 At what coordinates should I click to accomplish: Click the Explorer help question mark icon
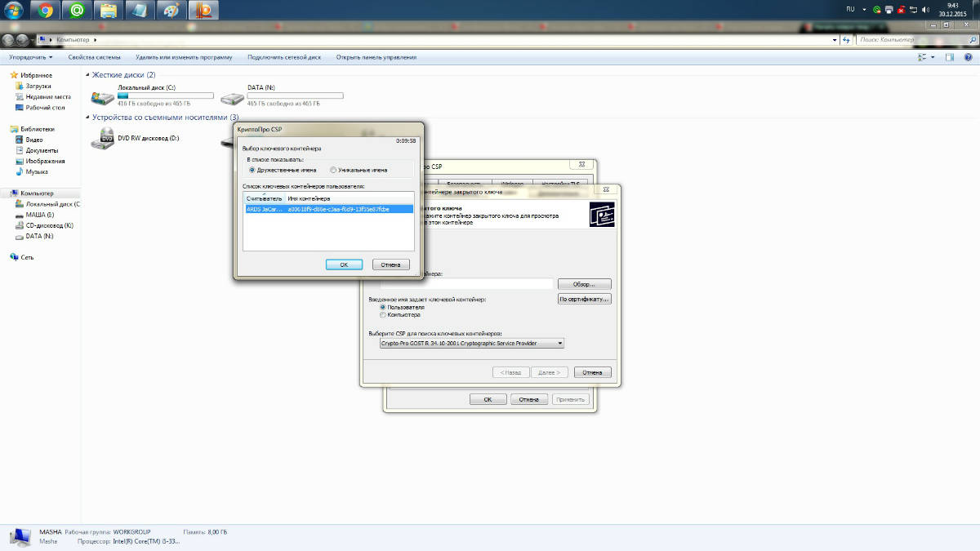pos(967,57)
